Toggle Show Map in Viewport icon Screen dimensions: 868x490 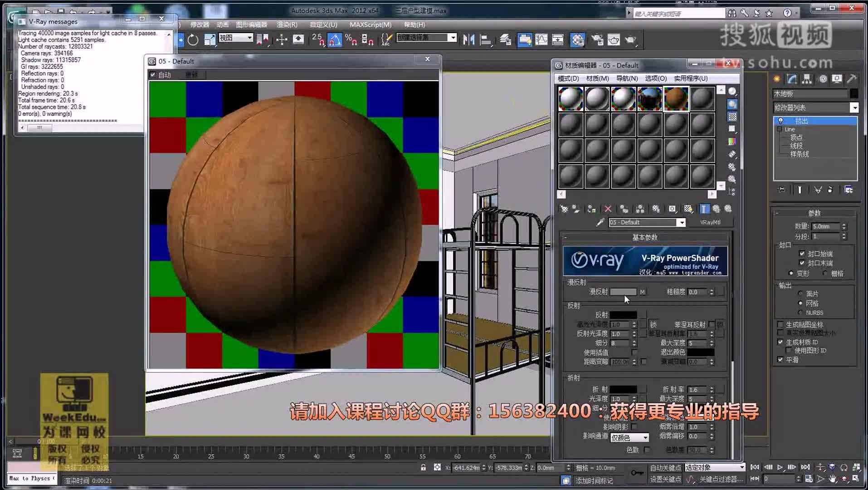pos(688,209)
